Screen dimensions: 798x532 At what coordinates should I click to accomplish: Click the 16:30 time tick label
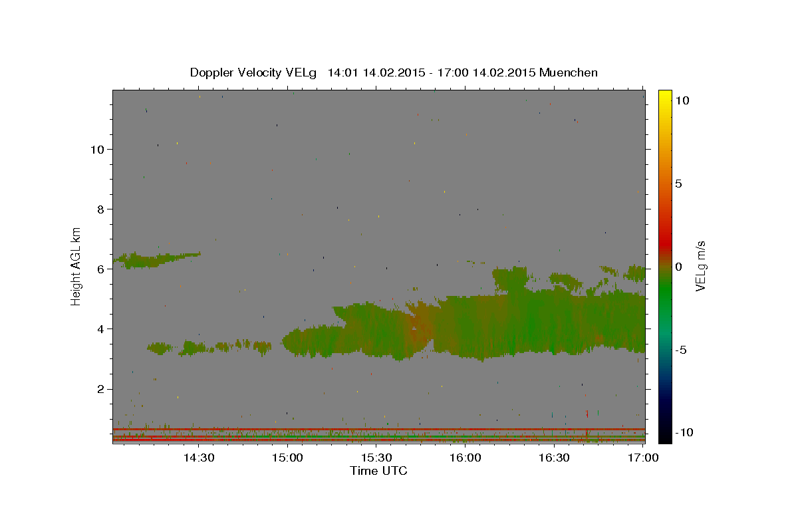553,458
